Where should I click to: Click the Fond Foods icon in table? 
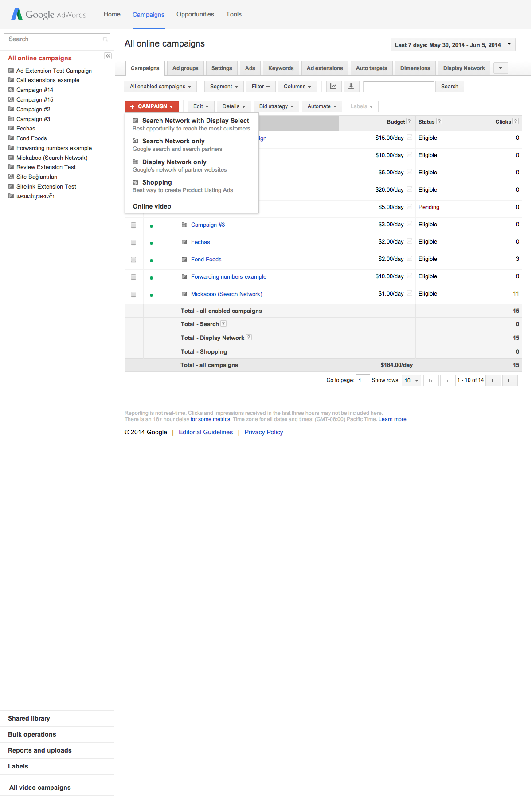pos(184,260)
